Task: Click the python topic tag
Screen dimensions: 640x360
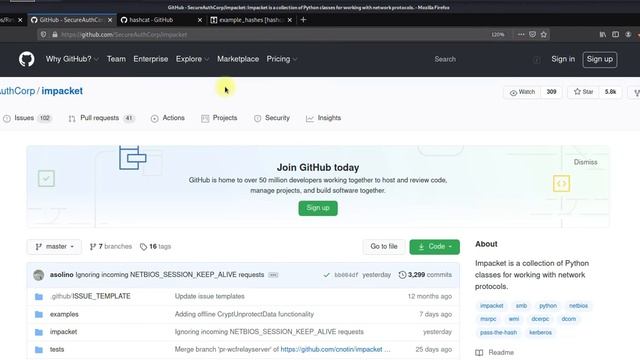Action: click(x=548, y=306)
